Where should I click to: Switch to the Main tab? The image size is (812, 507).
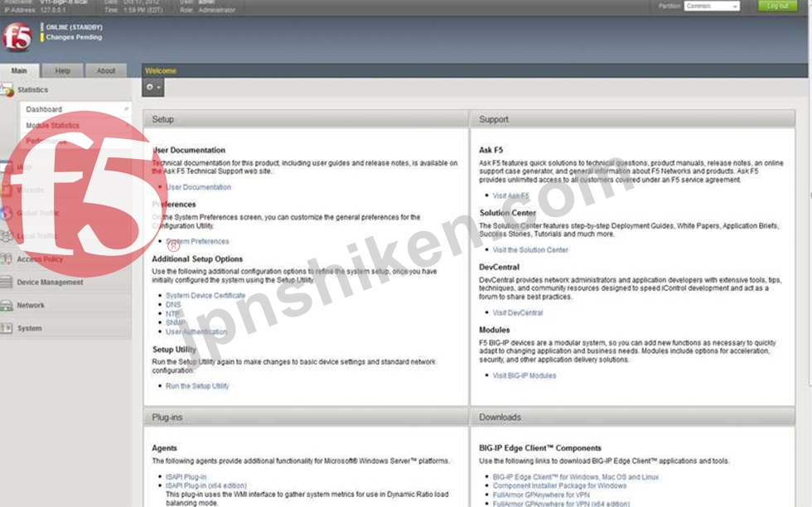[19, 70]
